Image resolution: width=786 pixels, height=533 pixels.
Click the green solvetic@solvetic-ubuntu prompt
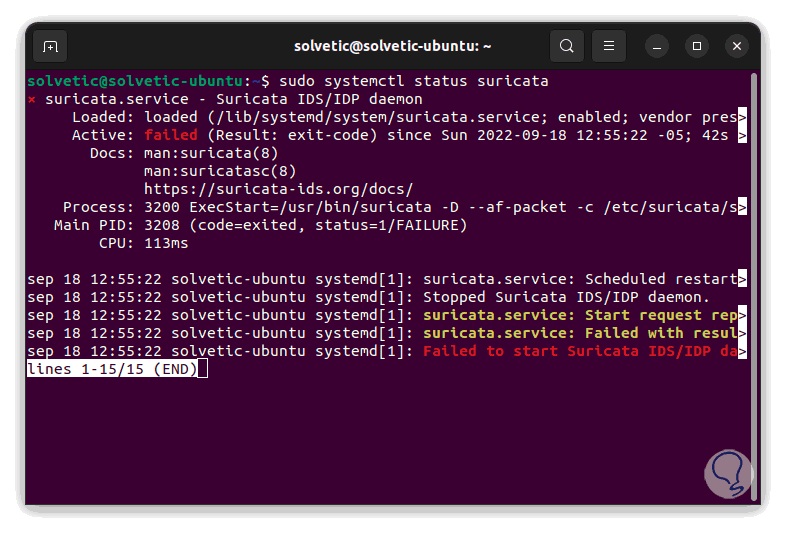(x=134, y=81)
